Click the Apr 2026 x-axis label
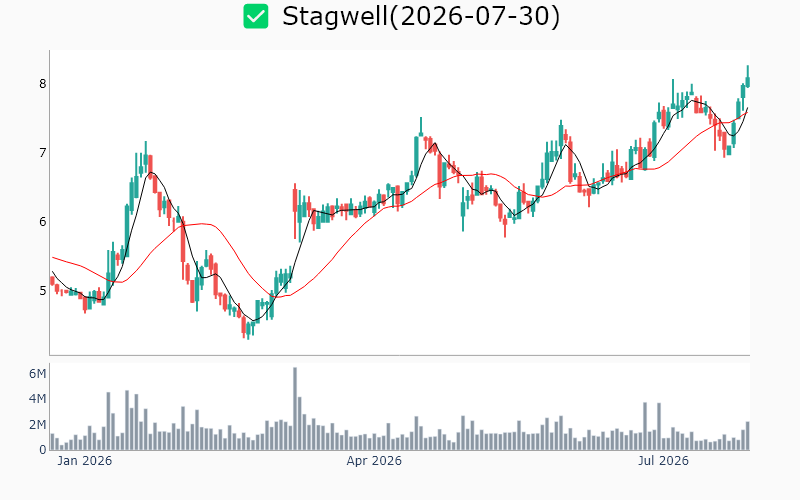800x500 pixels. tap(374, 461)
